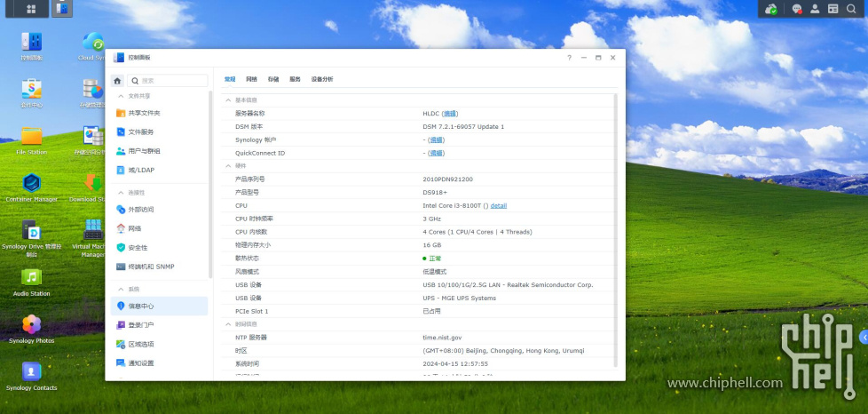The width and height of the screenshot is (868, 414).
Task: Open the widgets panel icon in top bar
Action: coord(832,9)
